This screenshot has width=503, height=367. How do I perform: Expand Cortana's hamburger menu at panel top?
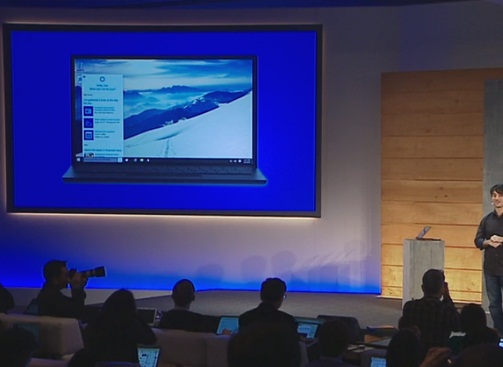pyautogui.click(x=84, y=77)
